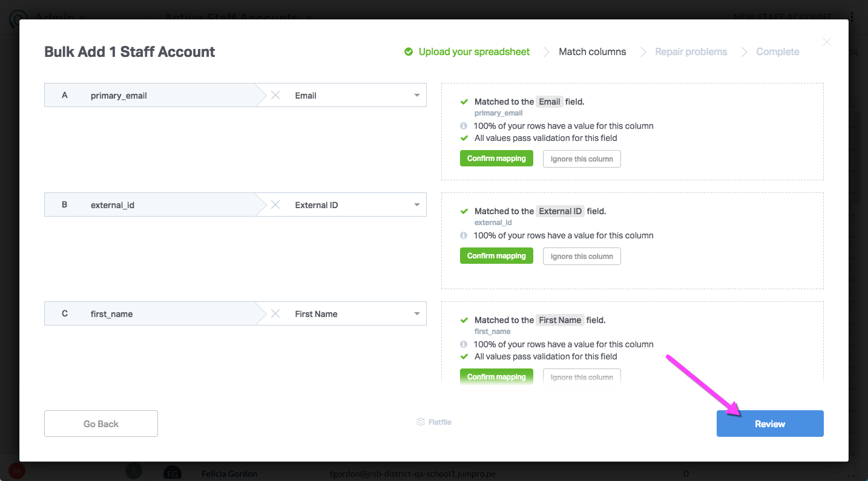
Task: Click the Flatfile logo
Action: (434, 422)
